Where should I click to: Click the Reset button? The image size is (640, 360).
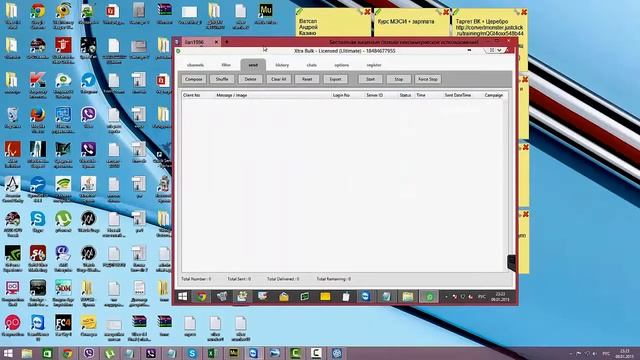point(307,79)
